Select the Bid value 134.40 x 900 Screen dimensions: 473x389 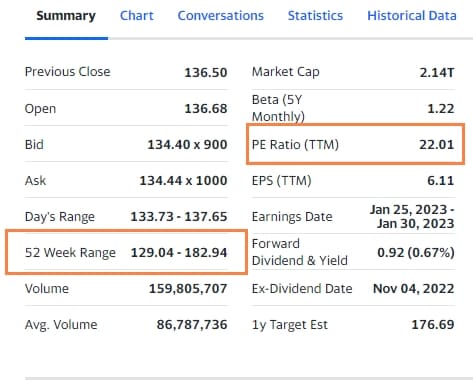188,145
